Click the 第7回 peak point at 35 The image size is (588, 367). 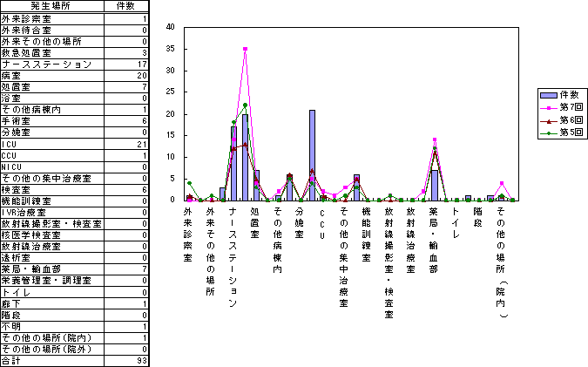coord(246,49)
